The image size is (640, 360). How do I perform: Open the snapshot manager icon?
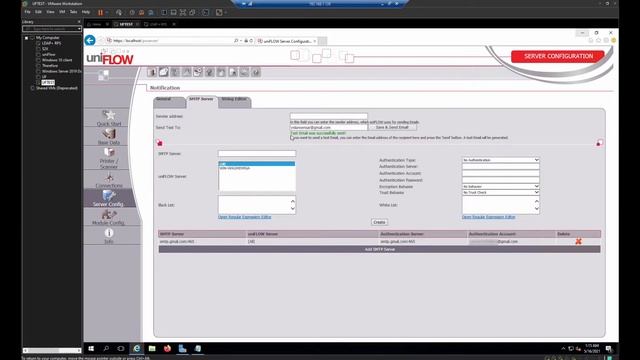(x=151, y=12)
